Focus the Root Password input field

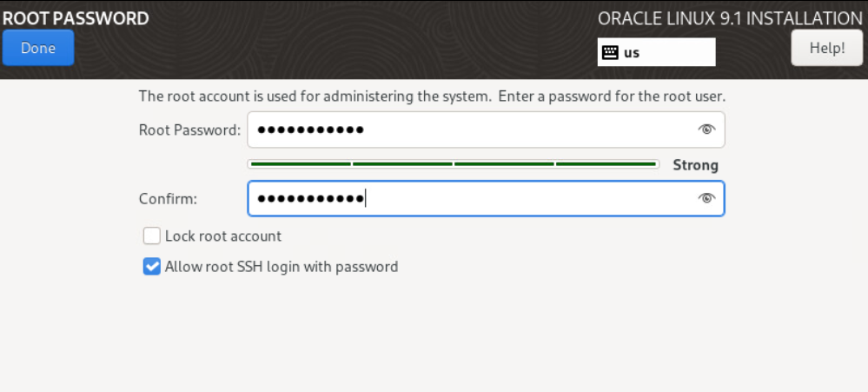[469, 130]
